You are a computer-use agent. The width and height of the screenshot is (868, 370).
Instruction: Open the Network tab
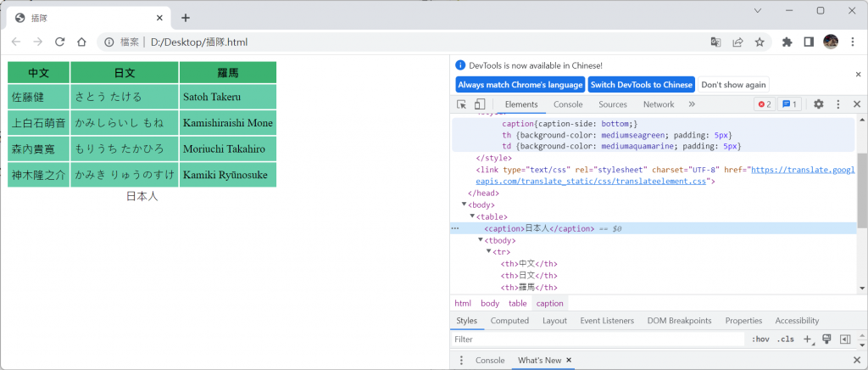coord(659,104)
